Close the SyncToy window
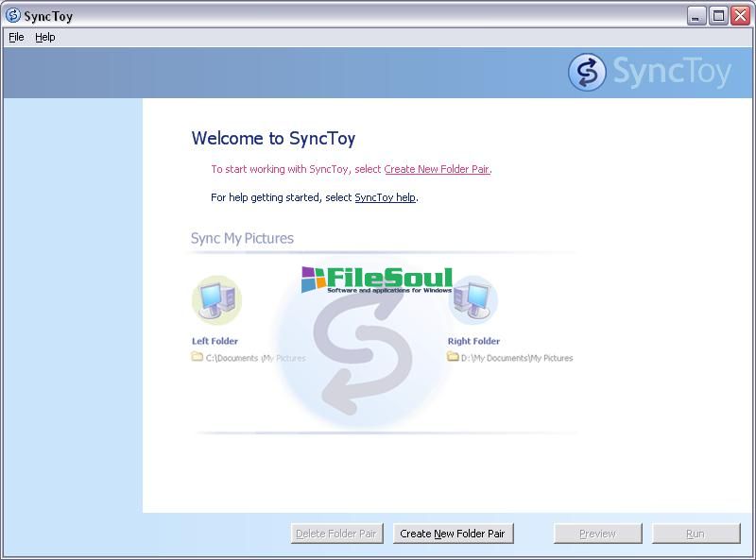 point(741,16)
